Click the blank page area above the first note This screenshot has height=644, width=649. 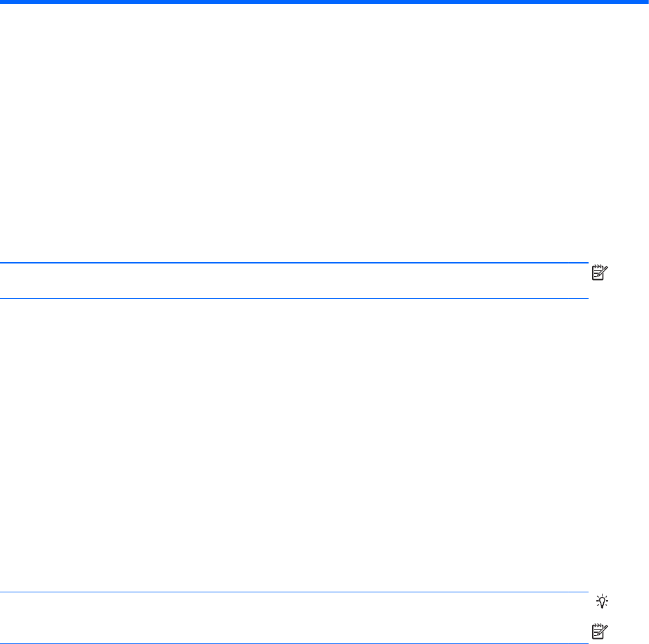click(294, 132)
